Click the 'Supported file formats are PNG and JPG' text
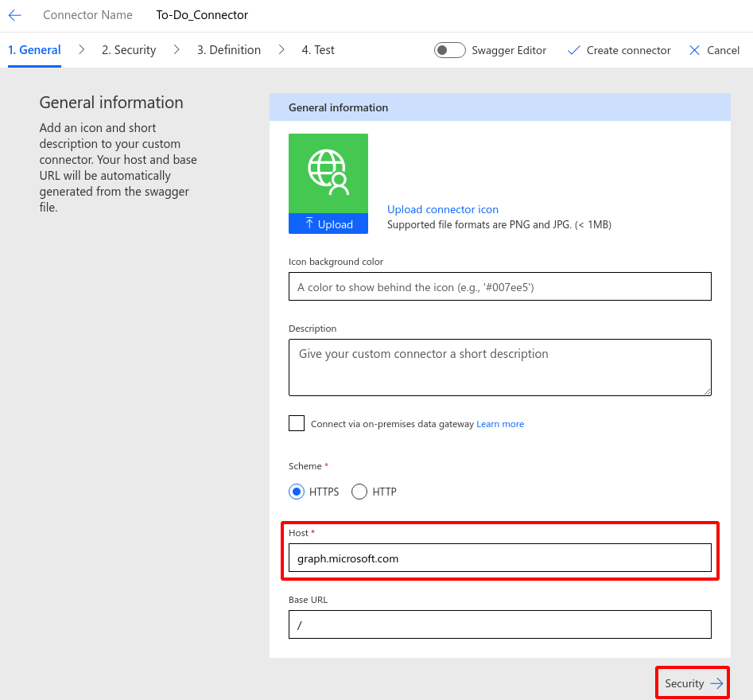 [x=499, y=224]
